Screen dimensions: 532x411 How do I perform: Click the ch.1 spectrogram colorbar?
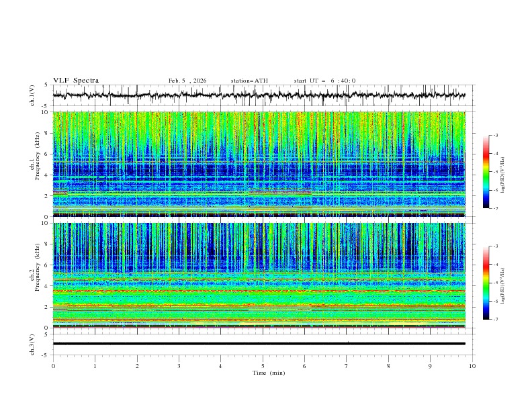[x=486, y=172]
